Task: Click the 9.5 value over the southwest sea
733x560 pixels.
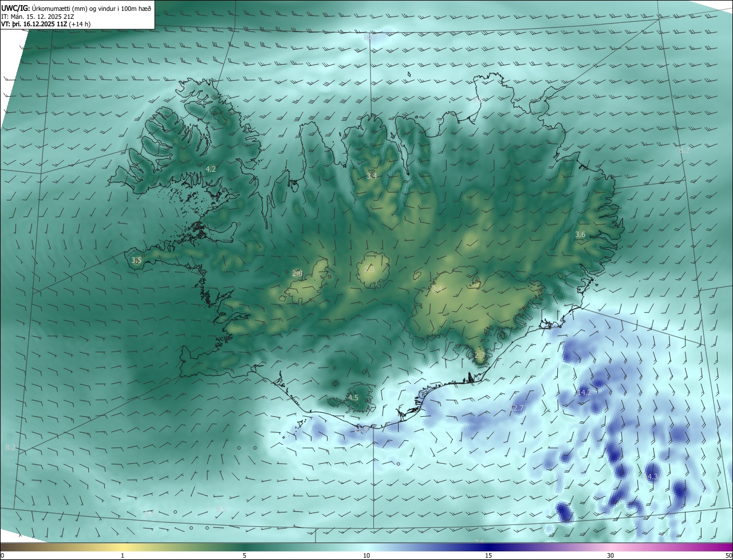Action: tap(222, 509)
